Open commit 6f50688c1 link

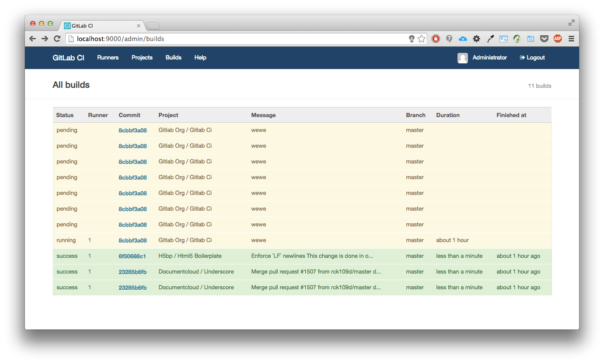point(132,256)
